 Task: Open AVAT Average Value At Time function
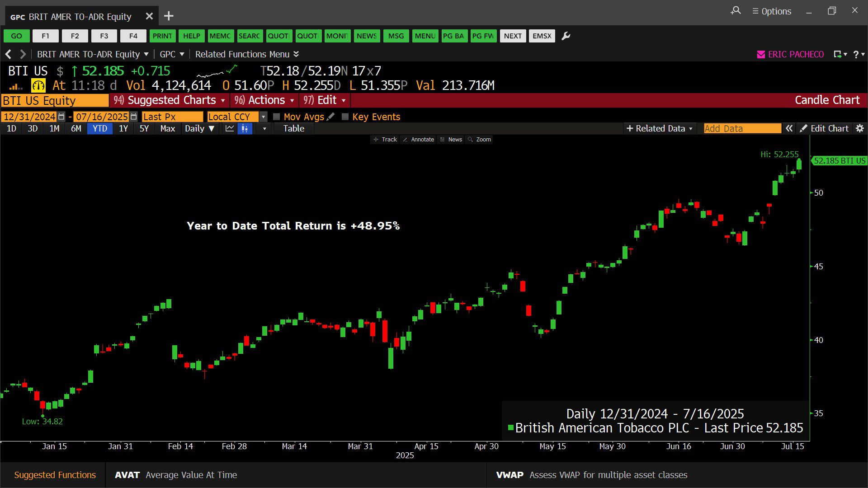click(176, 475)
